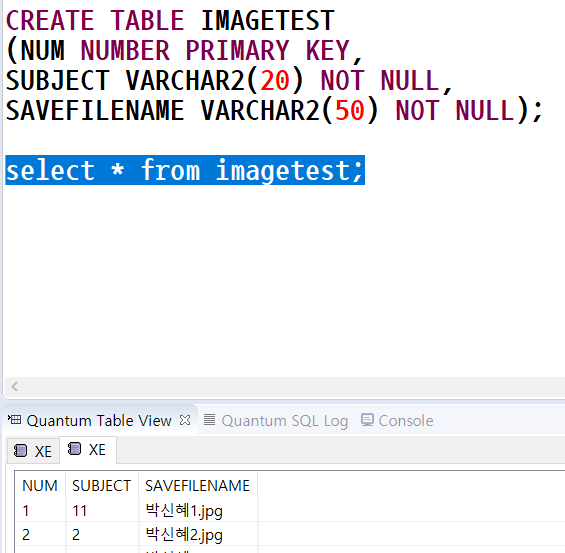
Task: Click the Quantum SQL Log tab icon
Action: (x=209, y=420)
